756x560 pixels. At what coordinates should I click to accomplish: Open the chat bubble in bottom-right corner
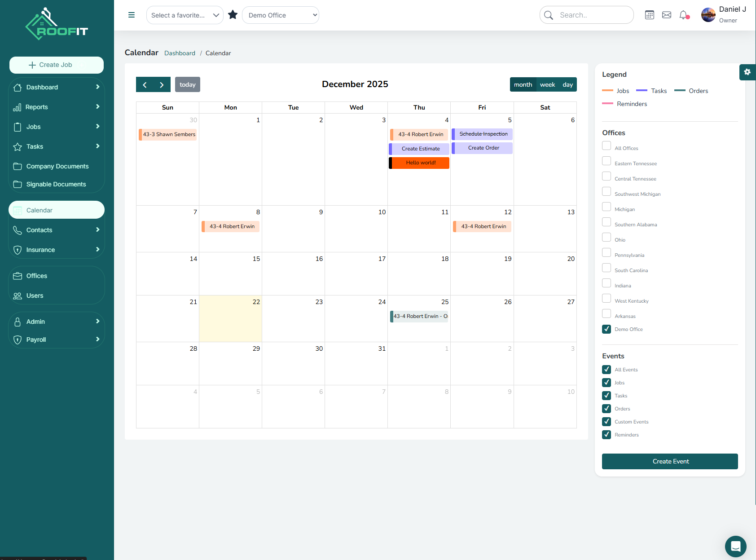(735, 547)
